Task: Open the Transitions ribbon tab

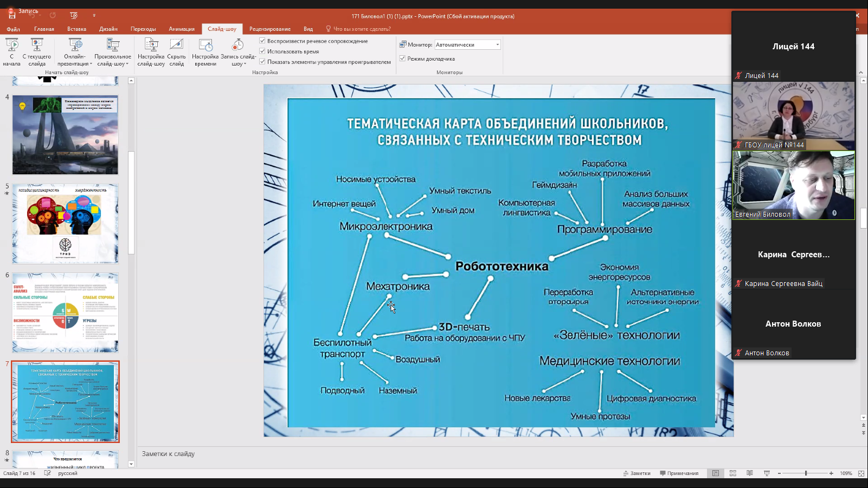Action: [x=143, y=29]
